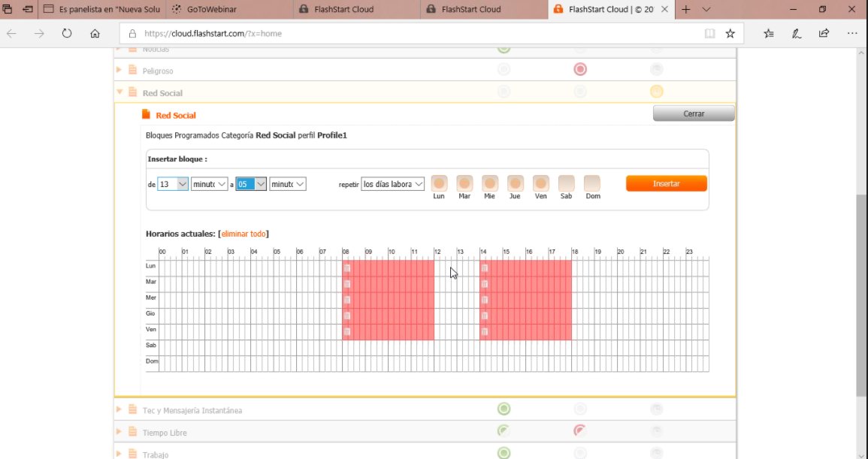This screenshot has height=459, width=868.
Task: Open the repetir dropdown showing los días labora
Action: [392, 183]
